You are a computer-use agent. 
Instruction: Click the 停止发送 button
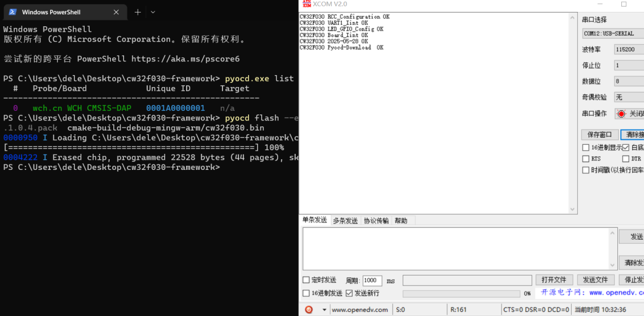[631, 280]
